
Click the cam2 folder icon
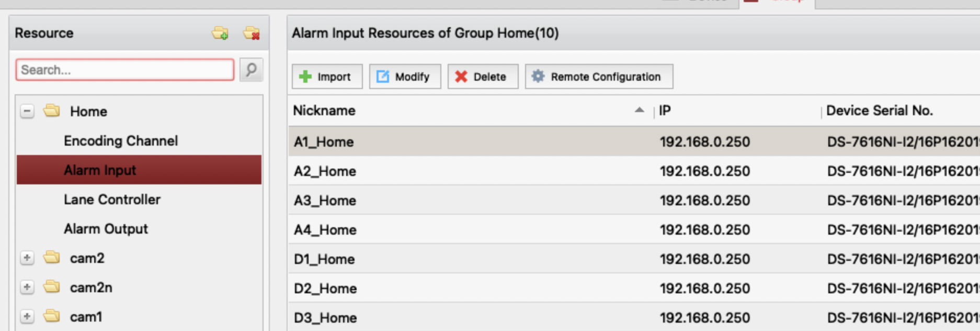pos(52,258)
